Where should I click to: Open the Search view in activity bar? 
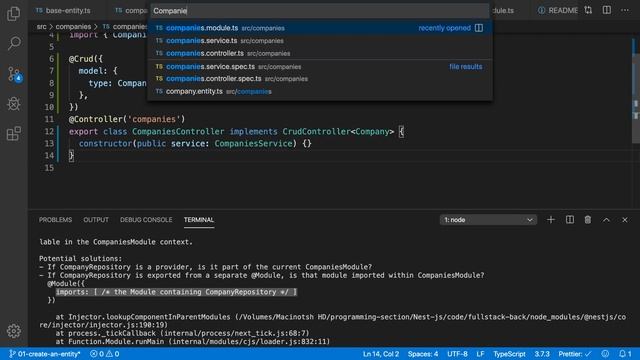(x=13, y=43)
